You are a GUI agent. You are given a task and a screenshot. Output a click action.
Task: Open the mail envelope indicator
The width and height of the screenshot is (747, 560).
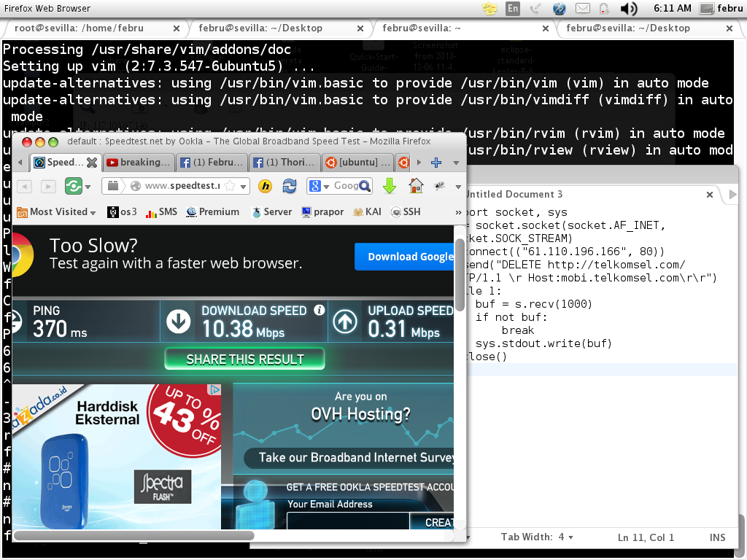[583, 9]
